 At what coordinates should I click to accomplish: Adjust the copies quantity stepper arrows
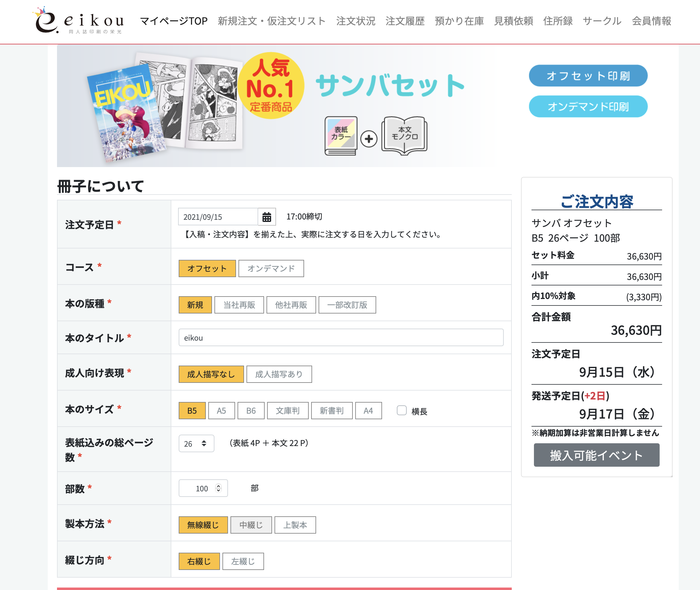pos(218,488)
